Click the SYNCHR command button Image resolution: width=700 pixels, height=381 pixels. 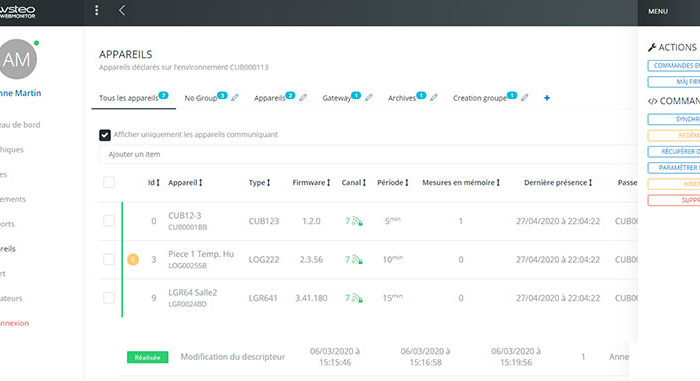[674, 119]
